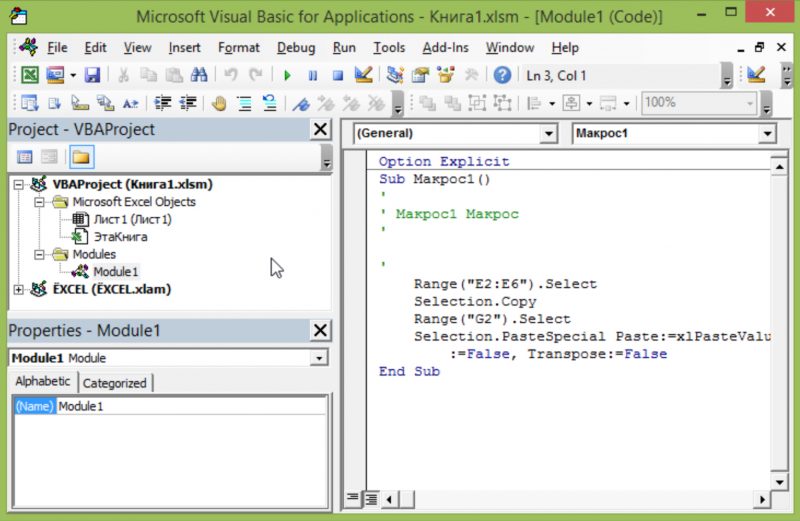Click the code line Range("G2").Select
This screenshot has width=800, height=521.
click(x=492, y=319)
